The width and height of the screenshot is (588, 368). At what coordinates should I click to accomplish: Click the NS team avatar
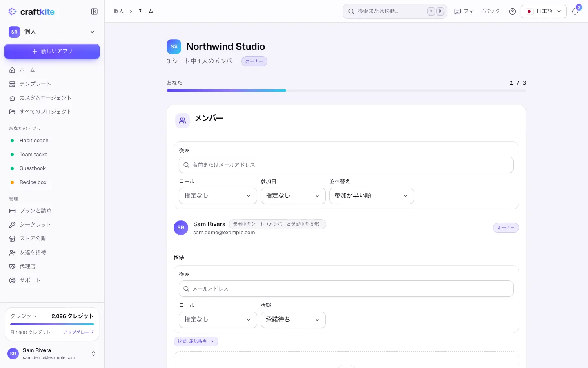pyautogui.click(x=174, y=47)
